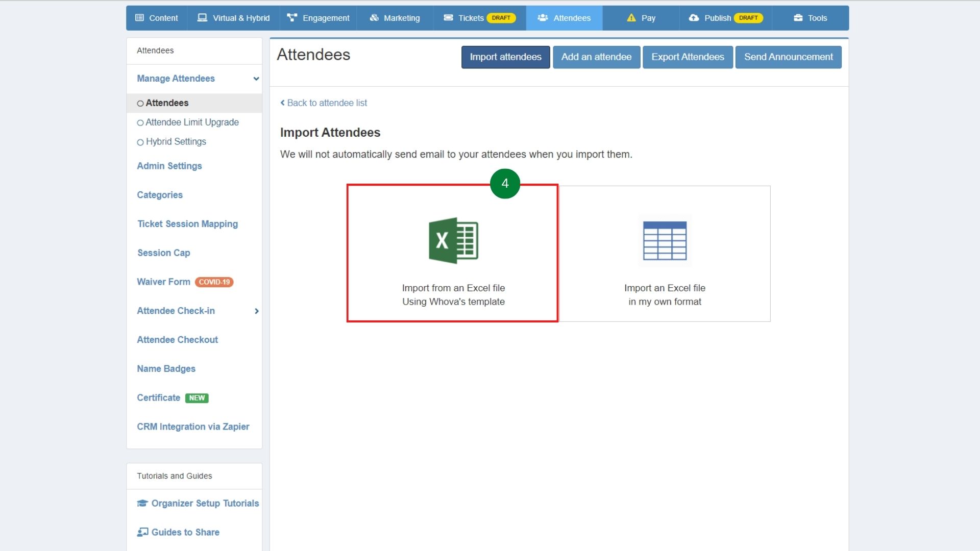Viewport: 980px width, 551px height.
Task: Click the DRAFT badge on Tickets
Action: (501, 18)
